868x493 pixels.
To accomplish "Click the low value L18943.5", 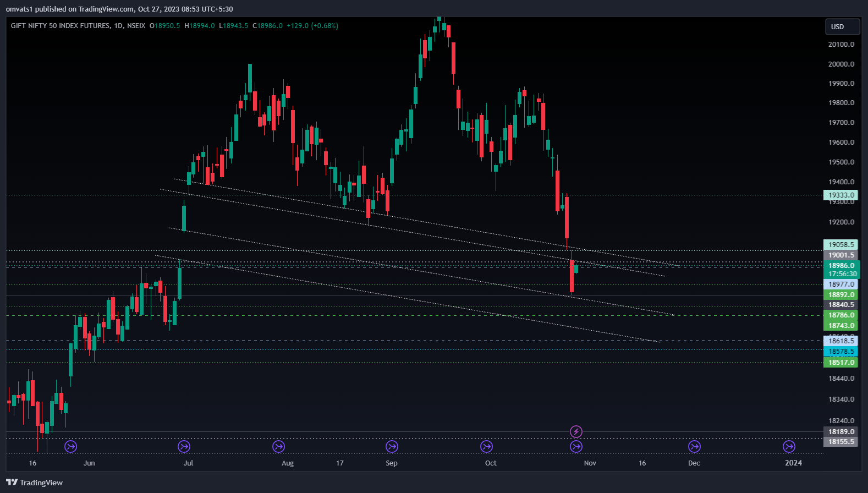I will click(234, 26).
